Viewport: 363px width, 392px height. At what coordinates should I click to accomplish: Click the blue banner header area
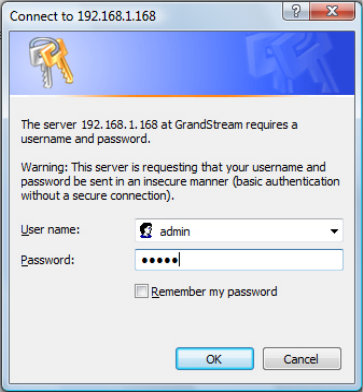(x=182, y=63)
